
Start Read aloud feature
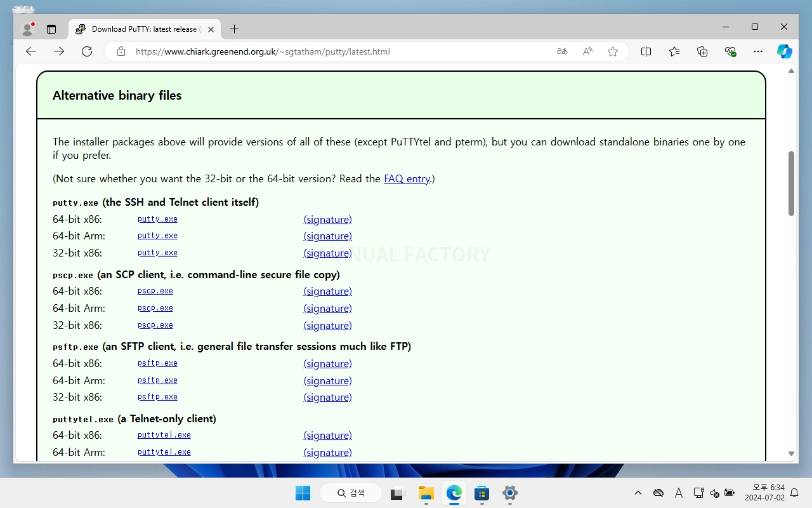[587, 51]
